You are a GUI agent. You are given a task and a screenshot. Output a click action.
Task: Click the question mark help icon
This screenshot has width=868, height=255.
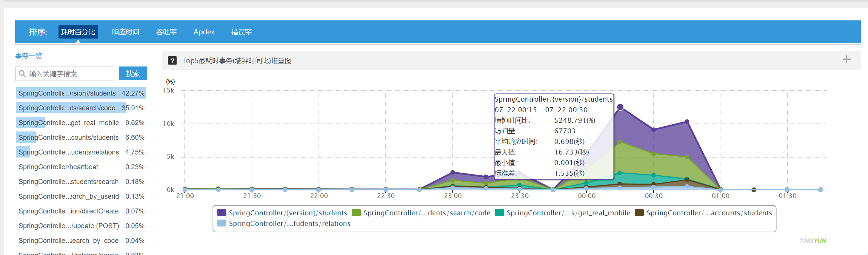pyautogui.click(x=172, y=60)
